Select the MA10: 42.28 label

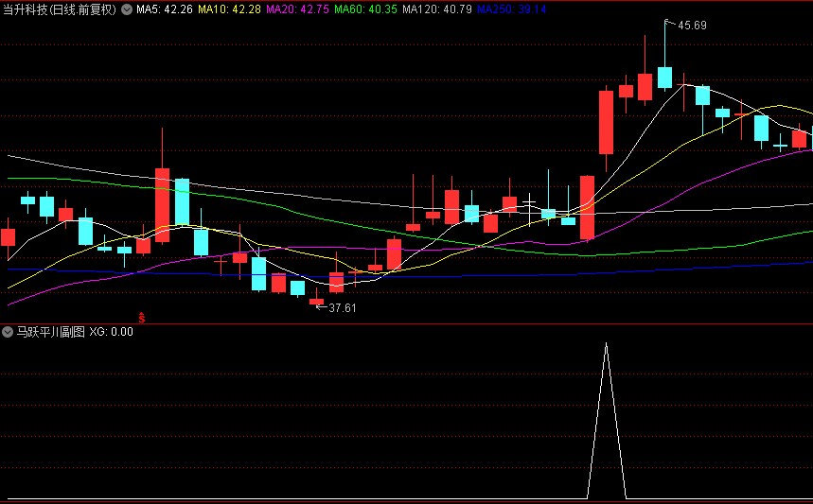(229, 9)
